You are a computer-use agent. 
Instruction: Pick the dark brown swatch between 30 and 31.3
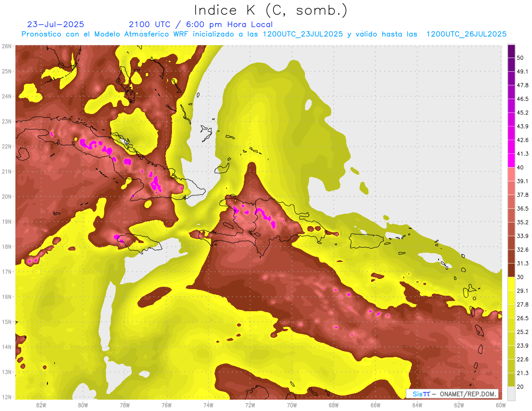click(511, 270)
